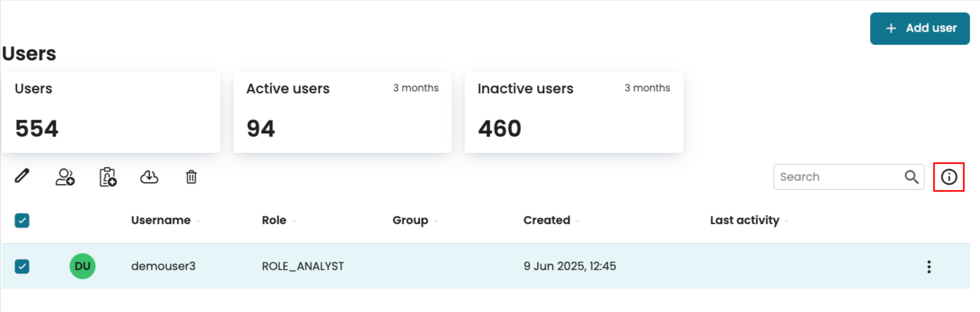Click the trash delete icon

pos(191,177)
